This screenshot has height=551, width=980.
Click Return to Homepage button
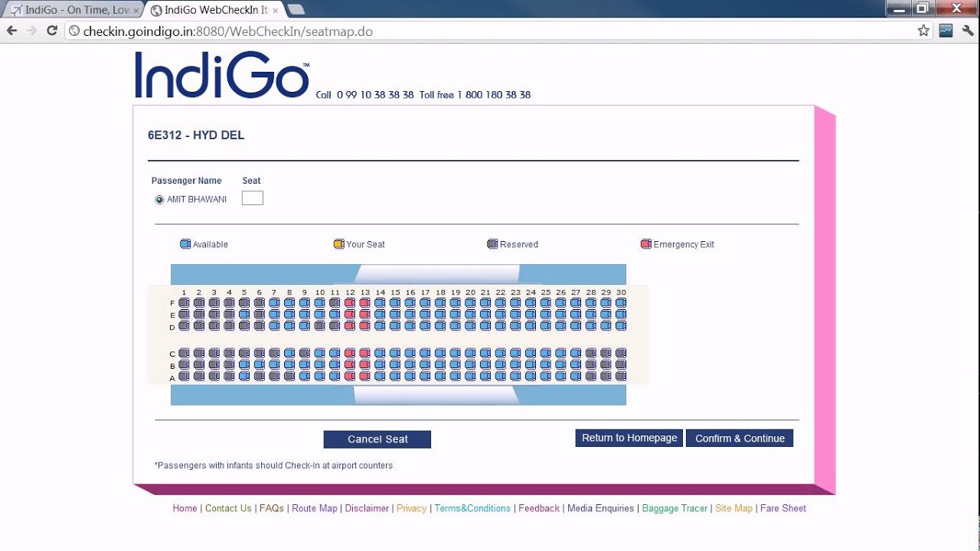(629, 438)
